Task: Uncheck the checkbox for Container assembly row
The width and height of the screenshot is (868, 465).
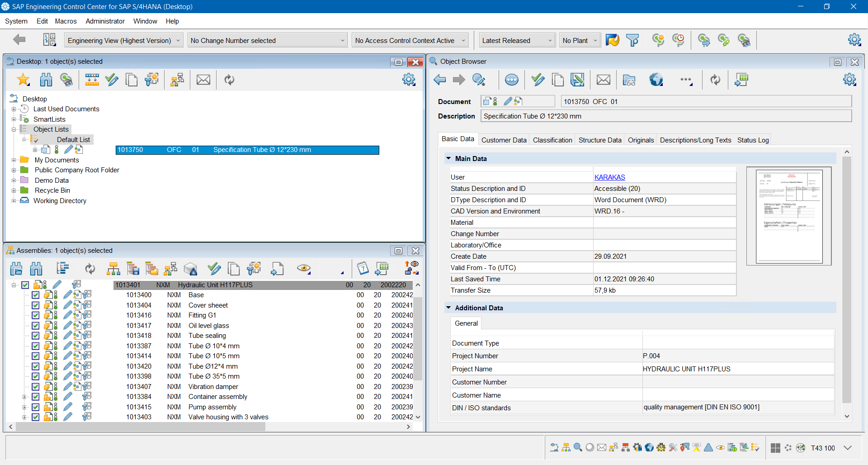Action: (x=36, y=397)
